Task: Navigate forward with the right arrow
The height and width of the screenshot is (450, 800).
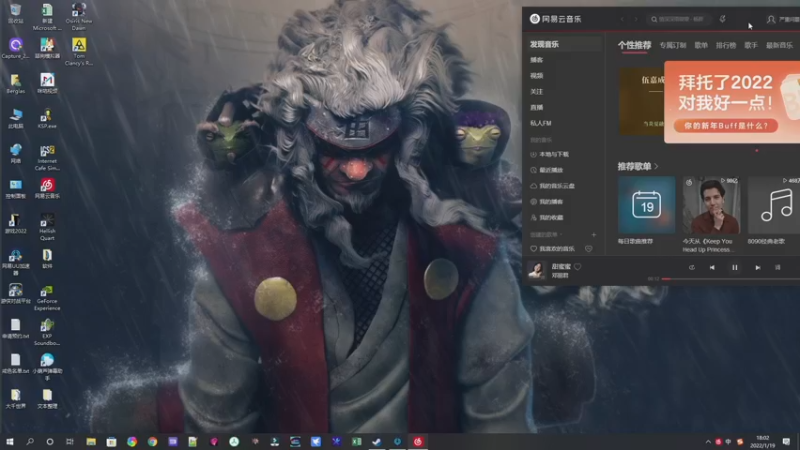Action: (x=636, y=19)
